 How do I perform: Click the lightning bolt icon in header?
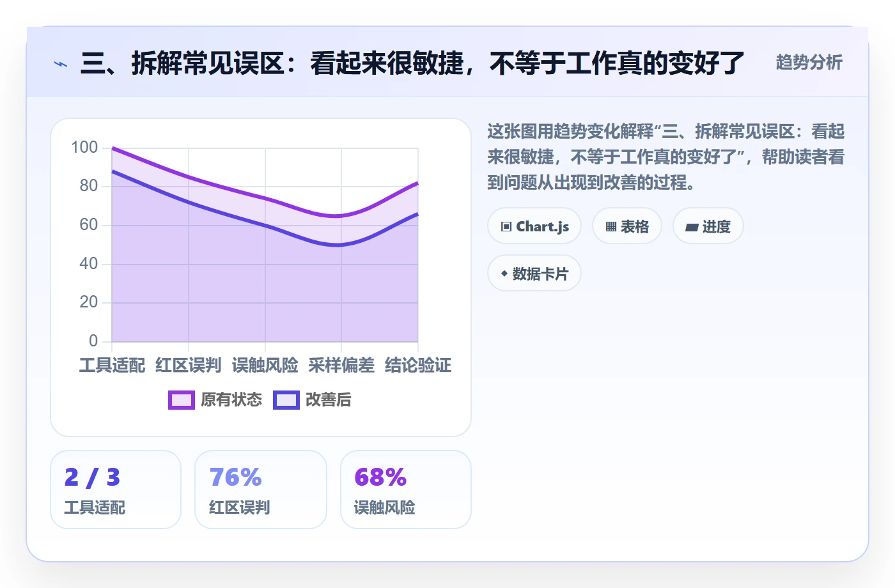(61, 64)
